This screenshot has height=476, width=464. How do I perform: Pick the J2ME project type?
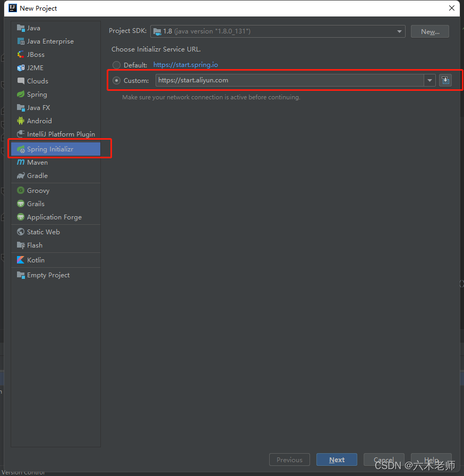click(56, 67)
